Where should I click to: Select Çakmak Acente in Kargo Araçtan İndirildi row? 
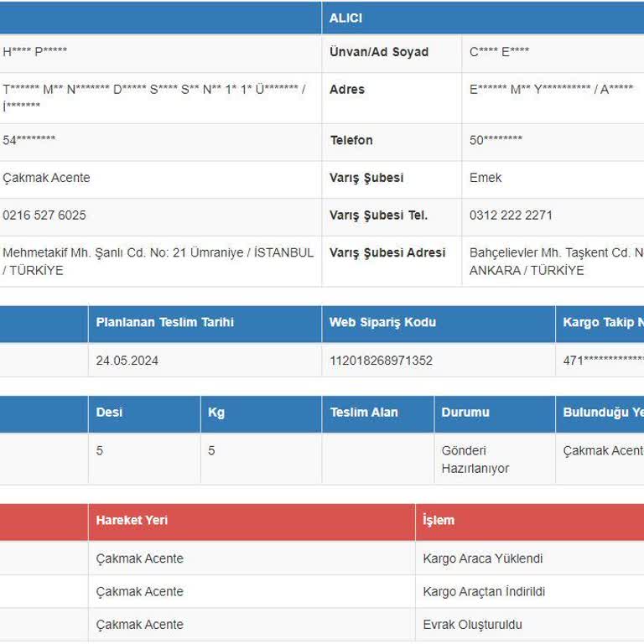coord(140,591)
